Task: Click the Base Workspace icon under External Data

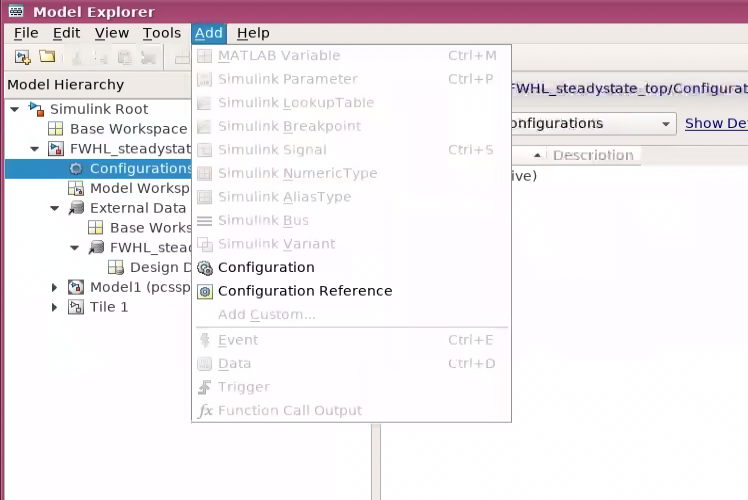Action: coord(95,228)
